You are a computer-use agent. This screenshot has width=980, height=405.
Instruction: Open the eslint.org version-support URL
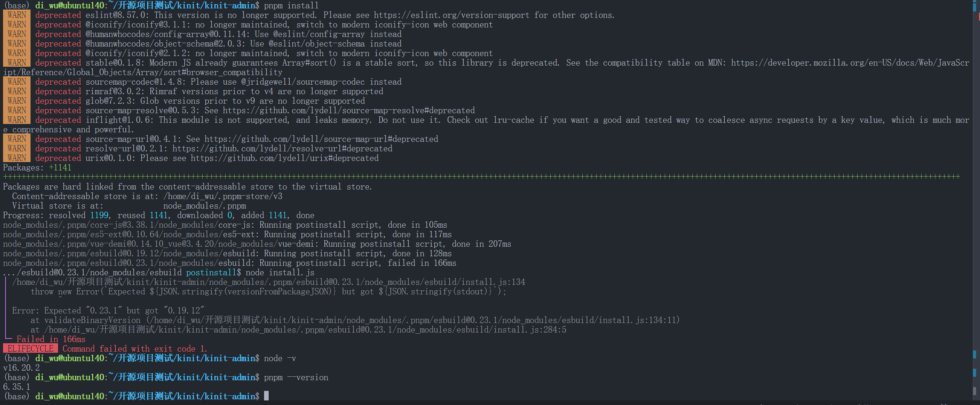click(x=451, y=15)
